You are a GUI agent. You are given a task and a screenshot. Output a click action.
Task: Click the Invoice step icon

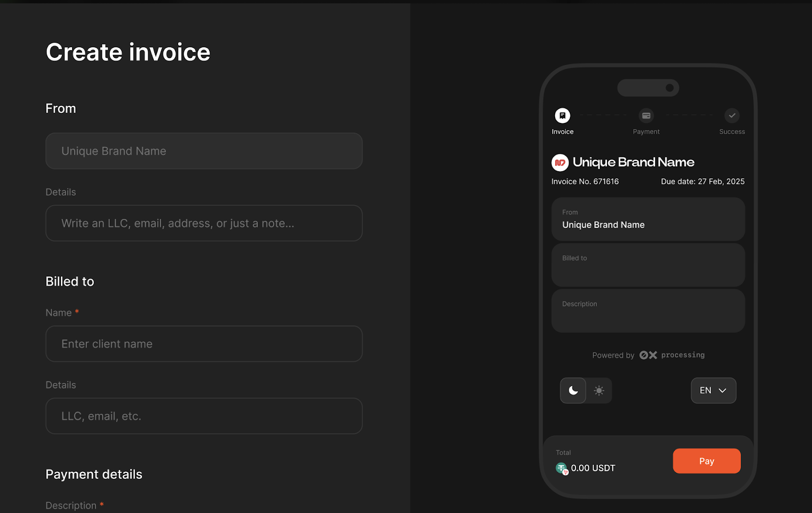562,116
